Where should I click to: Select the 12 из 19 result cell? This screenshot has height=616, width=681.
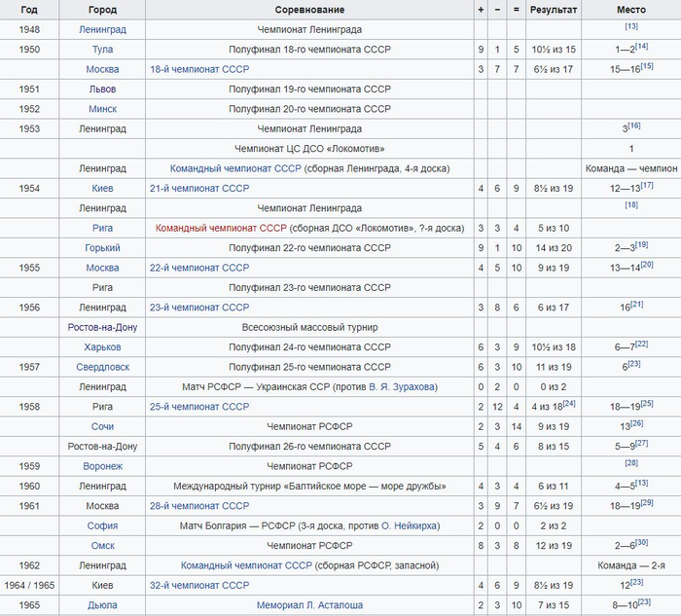point(554,546)
